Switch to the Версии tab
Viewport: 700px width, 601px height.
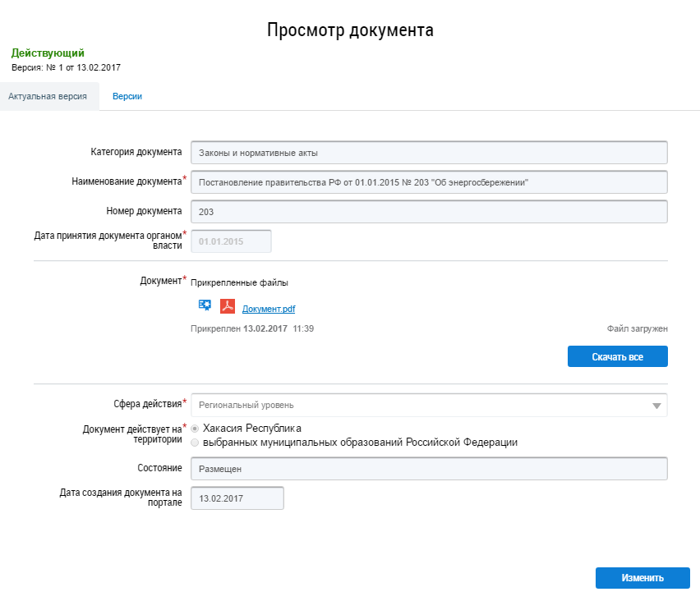pos(127,96)
